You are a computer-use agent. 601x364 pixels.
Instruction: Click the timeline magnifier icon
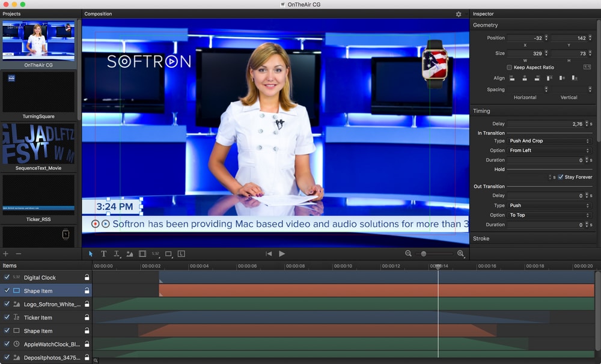(96, 360)
